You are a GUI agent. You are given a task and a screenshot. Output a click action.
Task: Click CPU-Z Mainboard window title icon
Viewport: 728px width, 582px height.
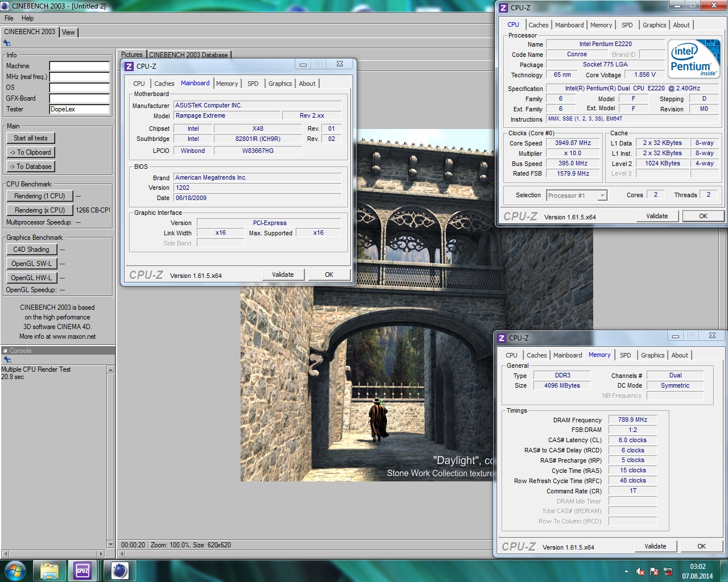129,66
